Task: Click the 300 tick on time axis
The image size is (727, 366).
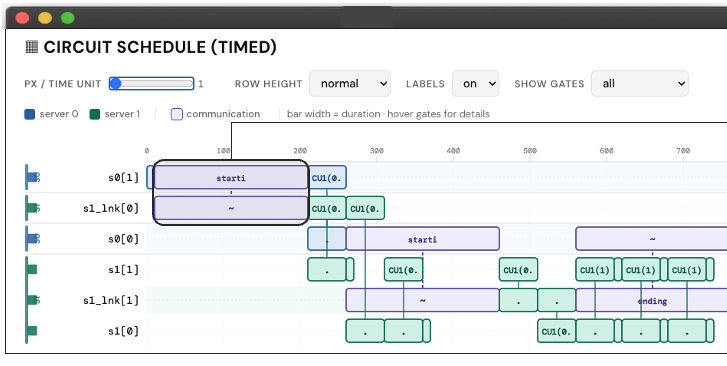Action: pyautogui.click(x=377, y=151)
